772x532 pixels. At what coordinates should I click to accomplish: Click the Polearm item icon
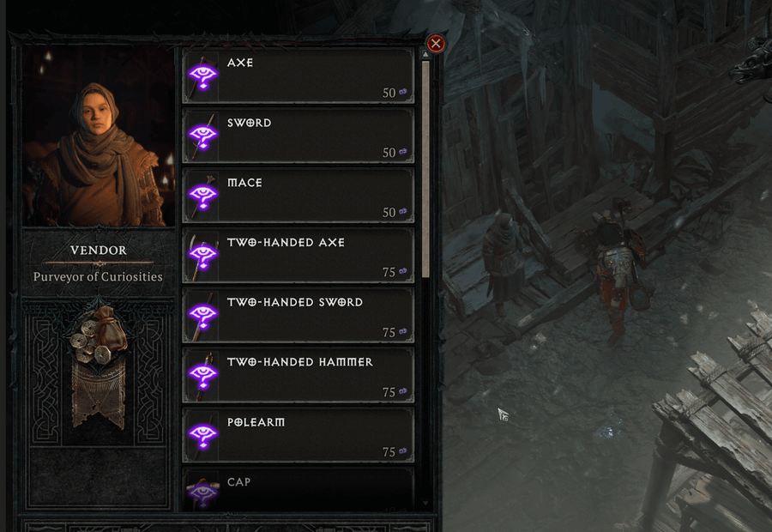pos(202,435)
